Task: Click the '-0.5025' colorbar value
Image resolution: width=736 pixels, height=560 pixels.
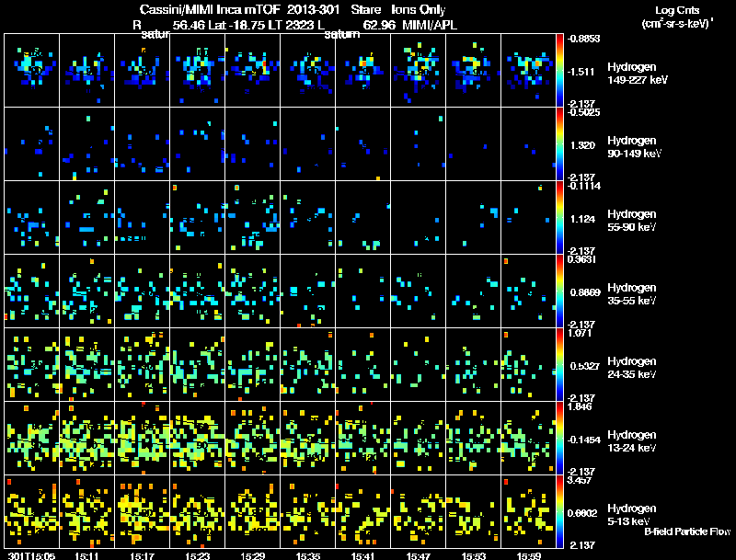Action: pos(583,112)
